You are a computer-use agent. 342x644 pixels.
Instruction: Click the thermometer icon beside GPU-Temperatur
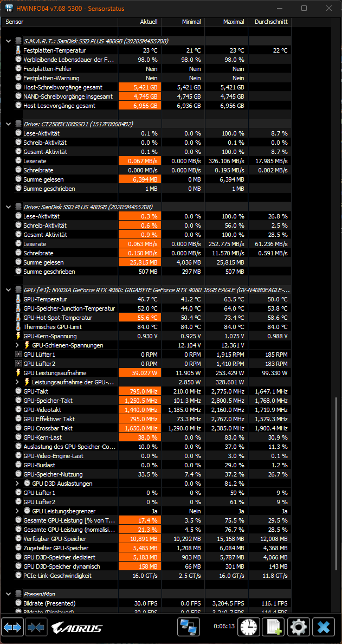(18, 299)
